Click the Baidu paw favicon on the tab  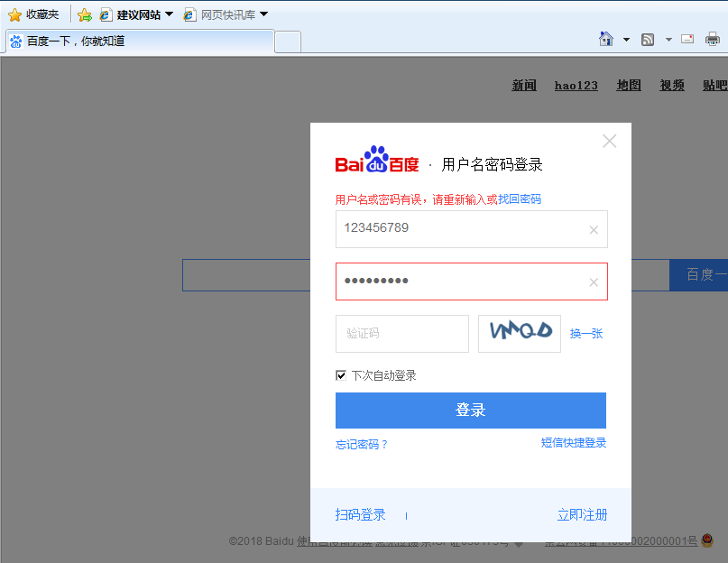pos(15,42)
